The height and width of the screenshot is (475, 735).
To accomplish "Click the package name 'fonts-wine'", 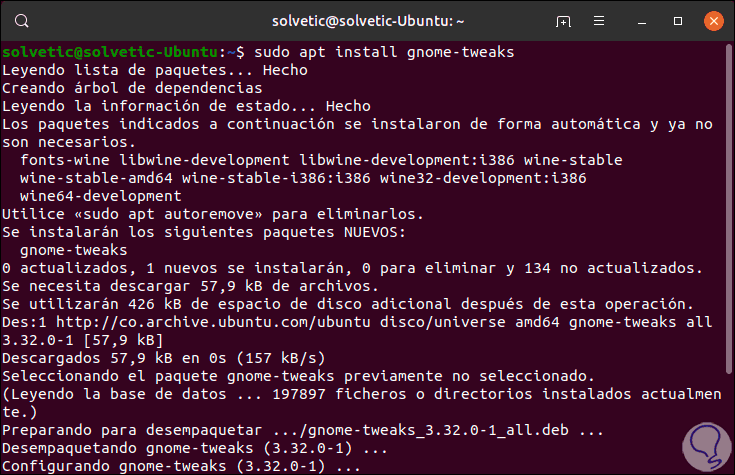I will tap(65, 160).
